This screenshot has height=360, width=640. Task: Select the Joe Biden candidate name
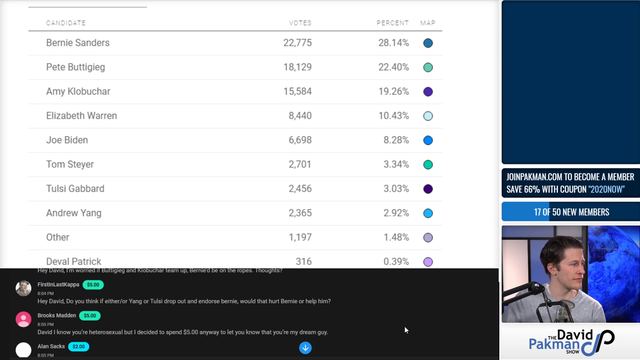click(67, 140)
